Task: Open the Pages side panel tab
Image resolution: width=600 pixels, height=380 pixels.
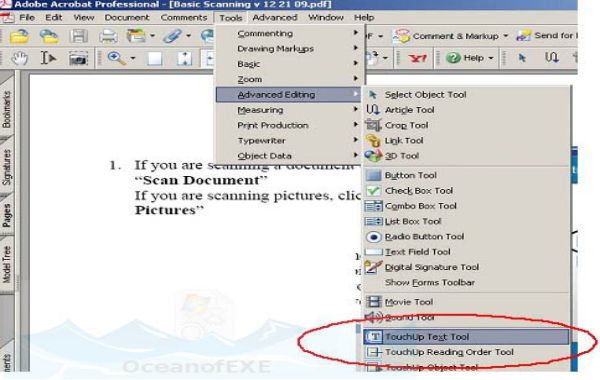Action: pyautogui.click(x=7, y=215)
